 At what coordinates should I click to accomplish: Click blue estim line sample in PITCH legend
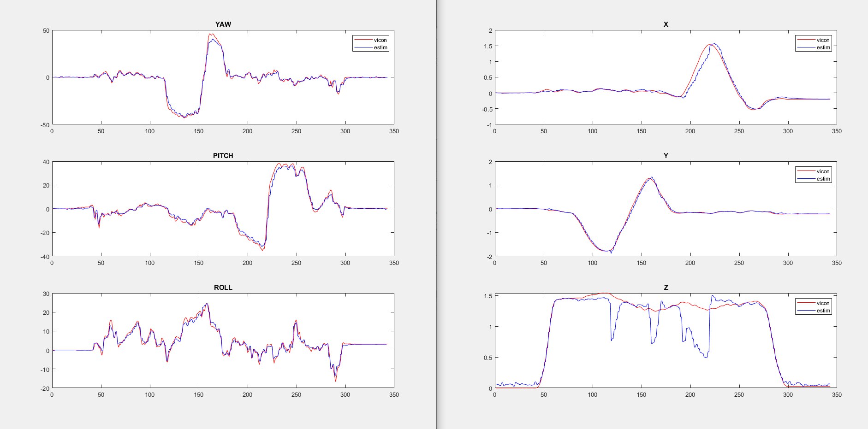[x=363, y=179]
